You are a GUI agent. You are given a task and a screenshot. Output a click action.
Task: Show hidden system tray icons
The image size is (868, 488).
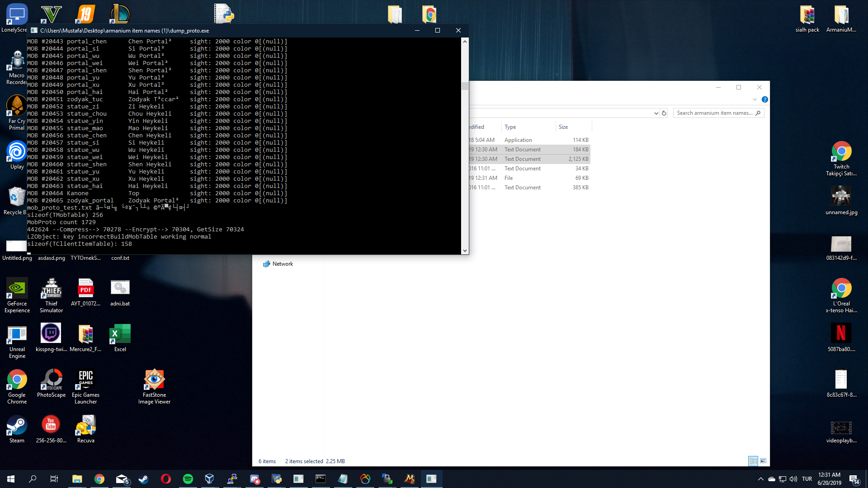760,479
